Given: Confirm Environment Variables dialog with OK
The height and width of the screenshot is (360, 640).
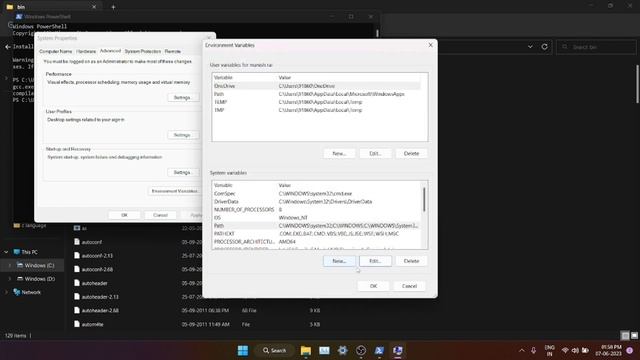Looking at the screenshot, I should (373, 286).
